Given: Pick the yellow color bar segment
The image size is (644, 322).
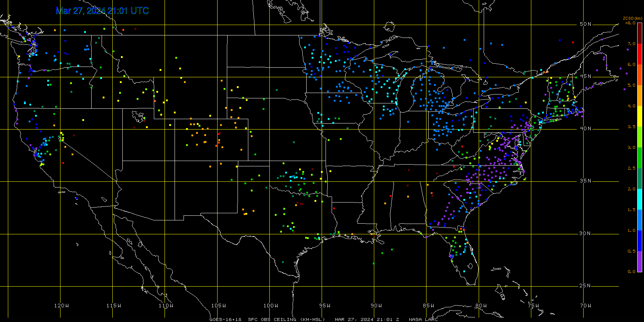Looking at the screenshot, I should point(639,116).
